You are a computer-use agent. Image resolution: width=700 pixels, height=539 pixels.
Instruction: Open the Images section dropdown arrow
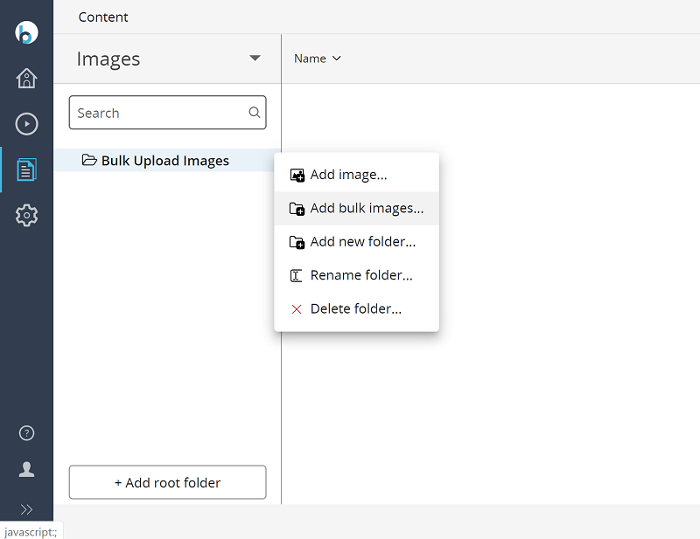(x=255, y=58)
